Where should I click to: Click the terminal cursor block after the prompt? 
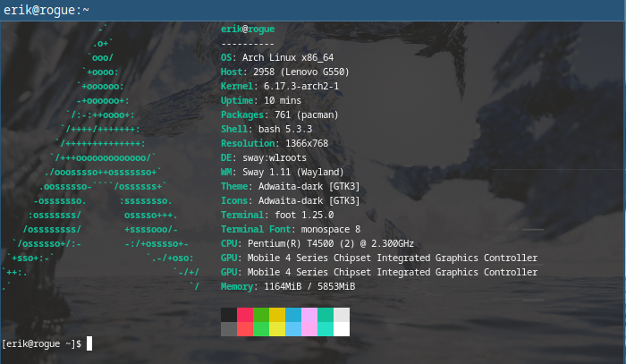click(89, 343)
